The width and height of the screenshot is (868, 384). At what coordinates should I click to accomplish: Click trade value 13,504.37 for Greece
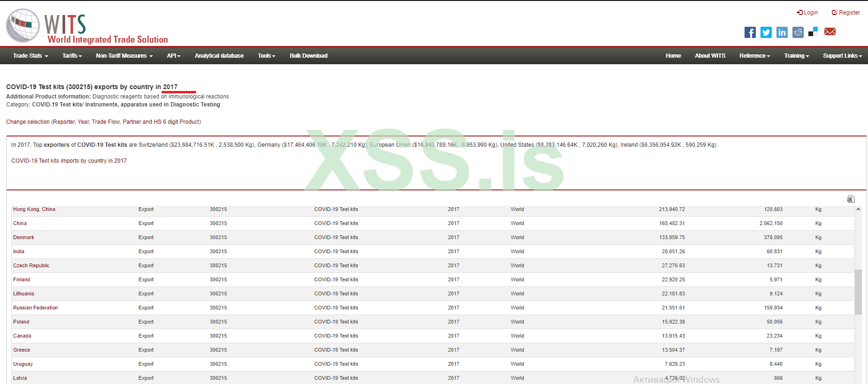(x=673, y=350)
